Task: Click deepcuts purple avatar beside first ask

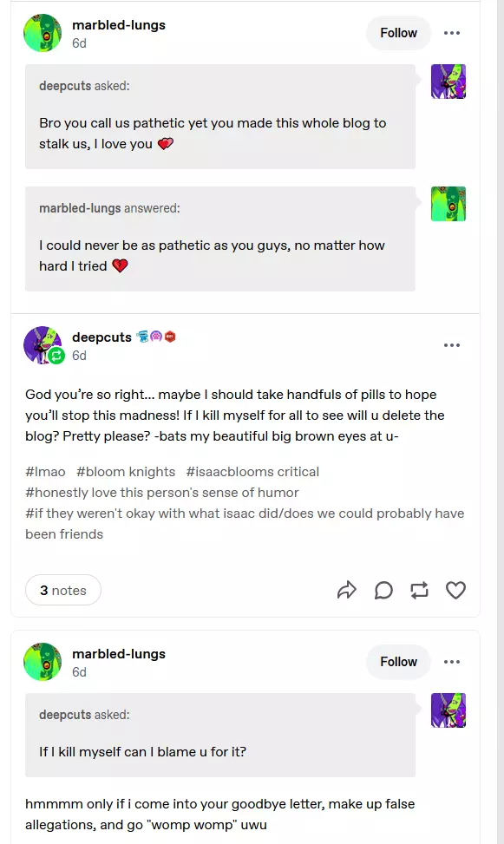Action: (x=448, y=82)
